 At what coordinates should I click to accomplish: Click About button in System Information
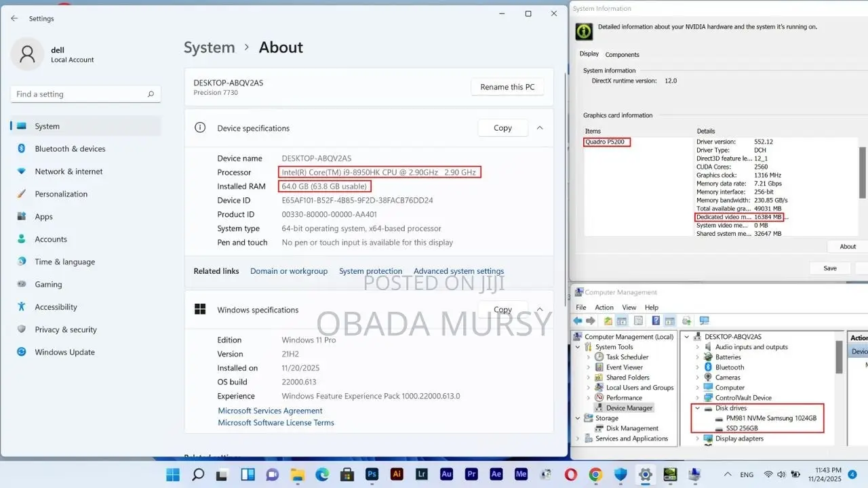click(848, 247)
